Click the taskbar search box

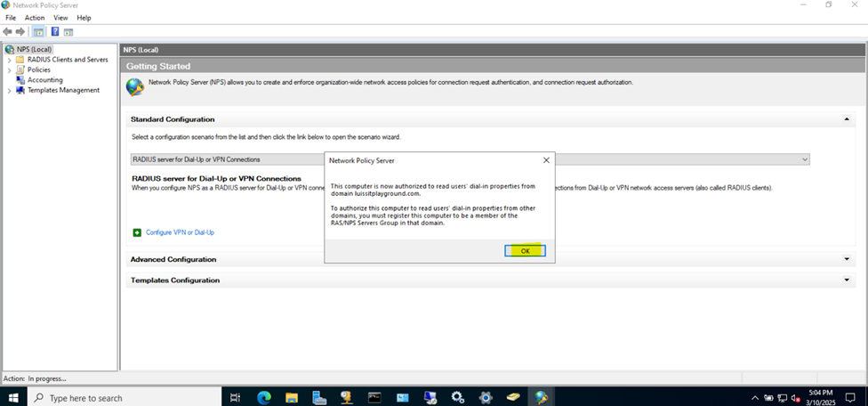[x=124, y=397]
